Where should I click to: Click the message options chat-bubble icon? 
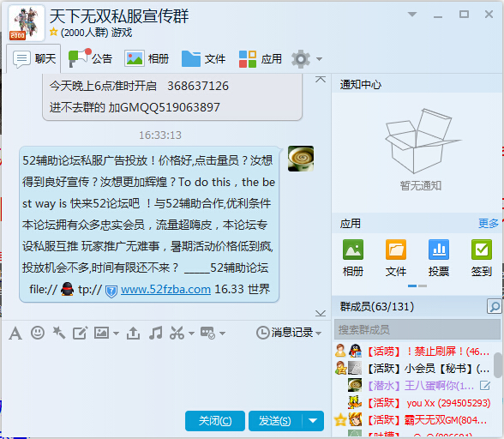point(207,333)
